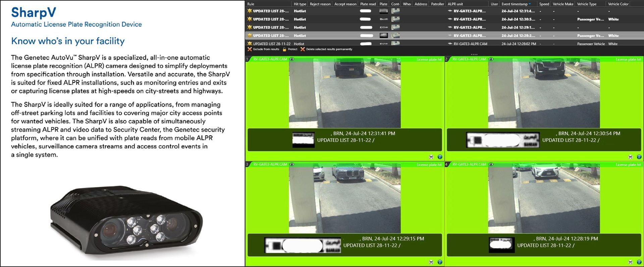
Task: Open info icon on tile 1
Action: (440, 157)
